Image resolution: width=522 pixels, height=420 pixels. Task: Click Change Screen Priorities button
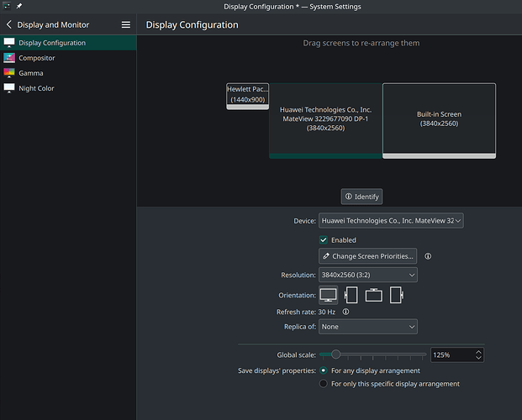click(367, 256)
